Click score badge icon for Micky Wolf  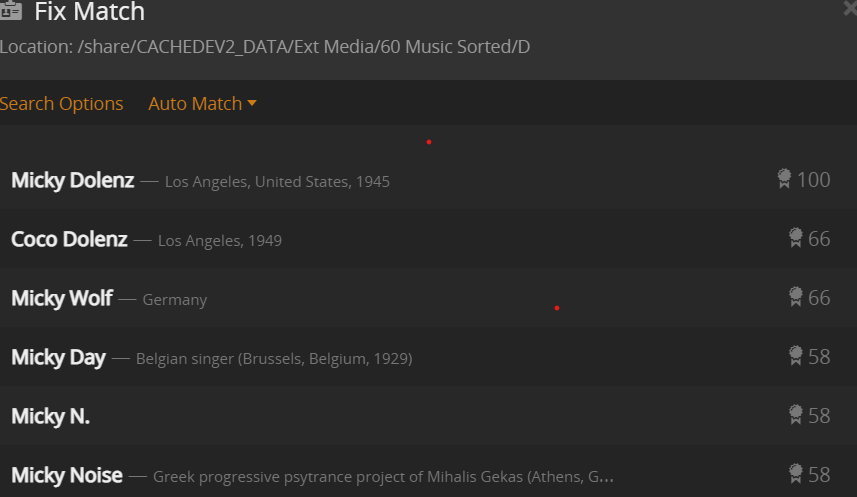pyautogui.click(x=795, y=297)
